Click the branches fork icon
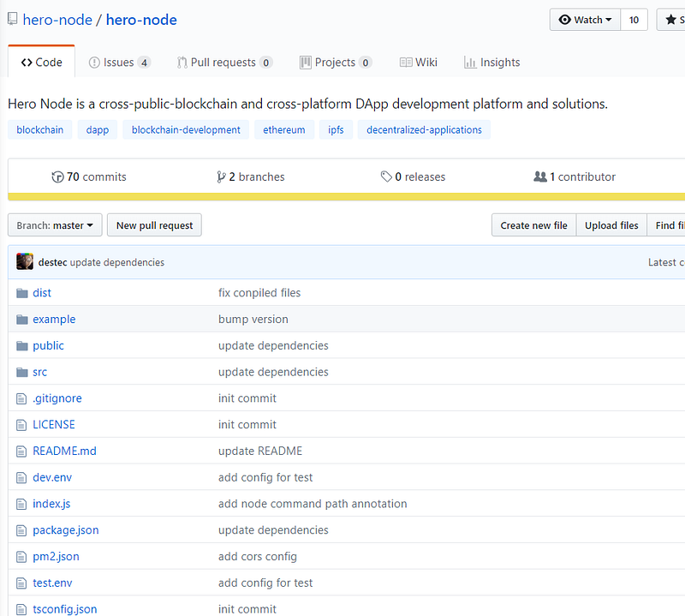685x616 pixels. click(222, 177)
